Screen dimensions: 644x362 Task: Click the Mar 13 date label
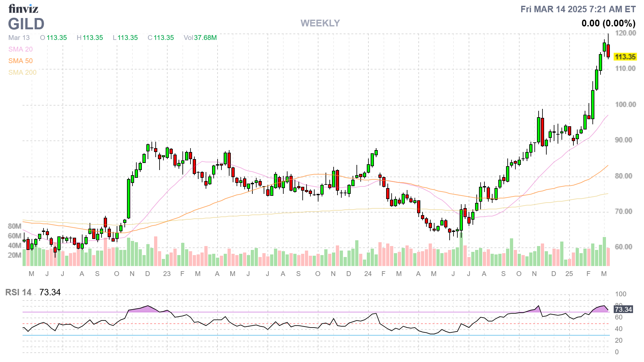[x=19, y=38]
